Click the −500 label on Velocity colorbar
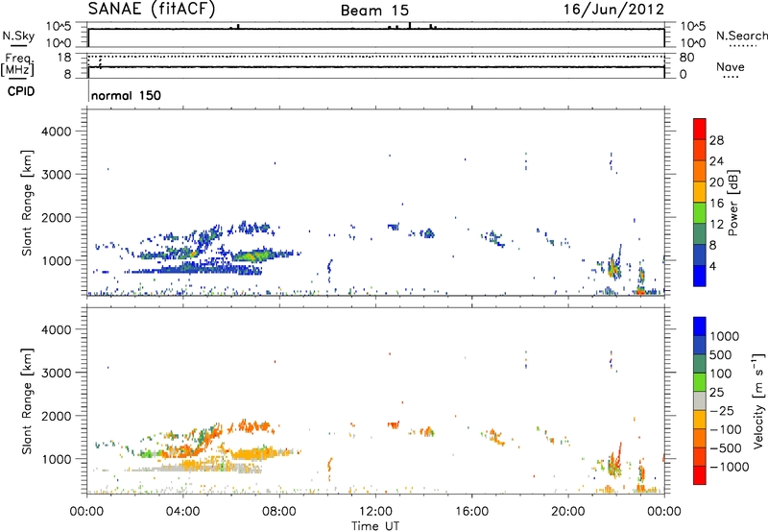 click(x=726, y=447)
